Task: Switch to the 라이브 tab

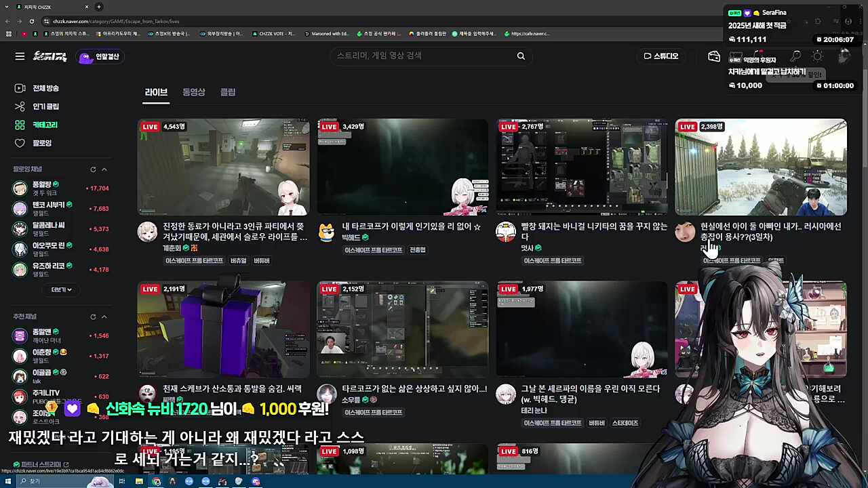Action: (156, 92)
